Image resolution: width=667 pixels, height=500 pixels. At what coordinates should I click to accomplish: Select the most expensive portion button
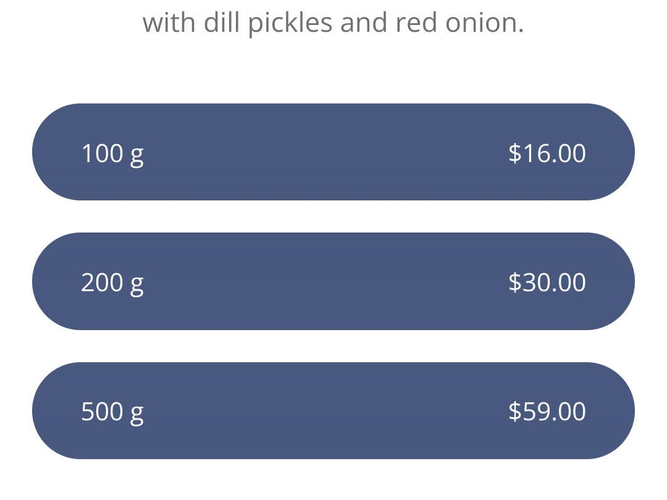333,410
